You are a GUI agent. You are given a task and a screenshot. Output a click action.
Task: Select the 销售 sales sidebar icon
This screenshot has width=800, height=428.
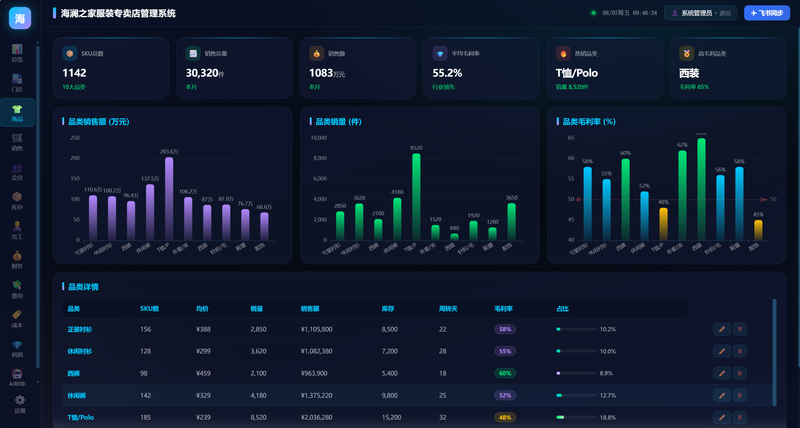click(x=17, y=142)
